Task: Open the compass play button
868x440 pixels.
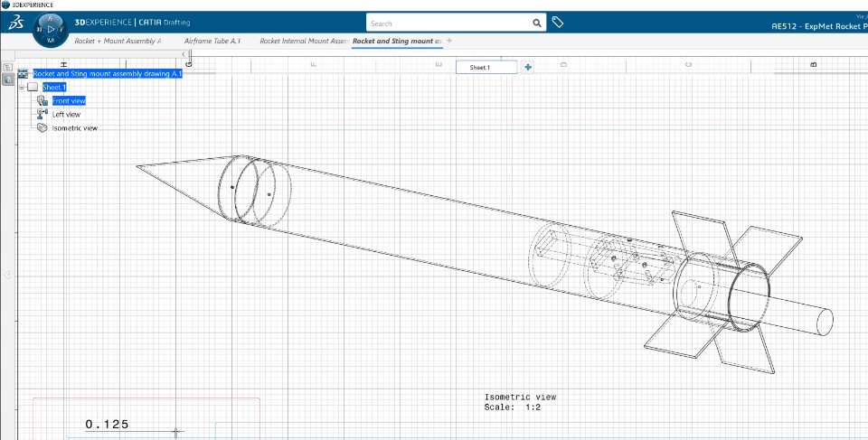Action: pos(51,29)
